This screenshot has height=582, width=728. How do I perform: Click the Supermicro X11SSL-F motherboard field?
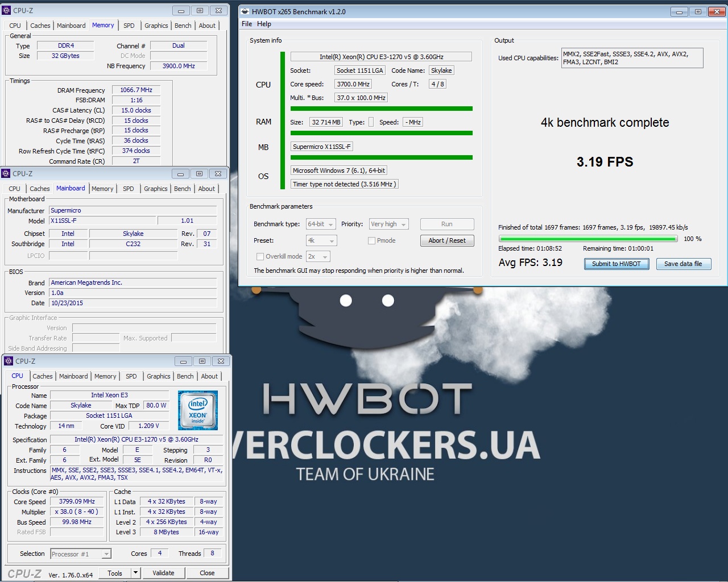point(322,147)
